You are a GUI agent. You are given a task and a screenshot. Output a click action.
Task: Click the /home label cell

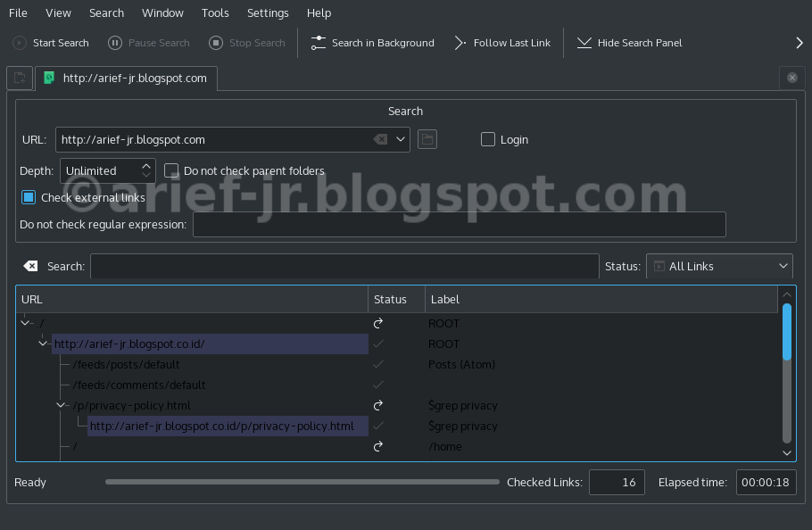click(445, 447)
